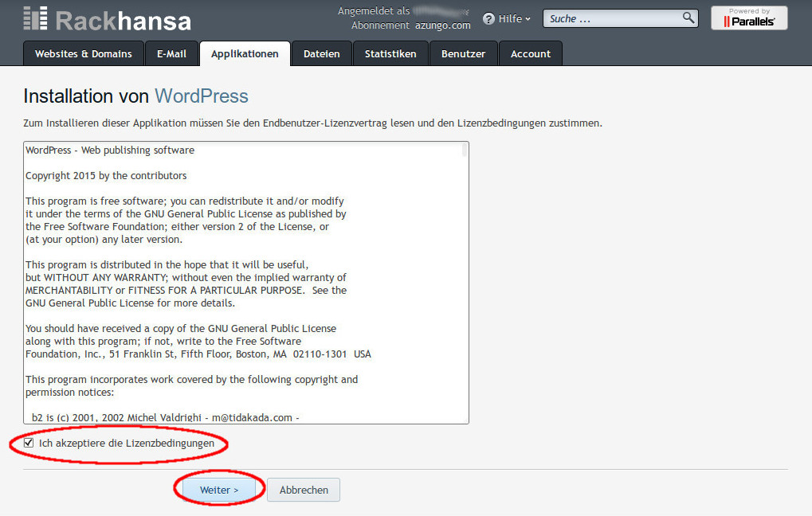Click the Rackhansa logo
812x516 pixels.
108,19
